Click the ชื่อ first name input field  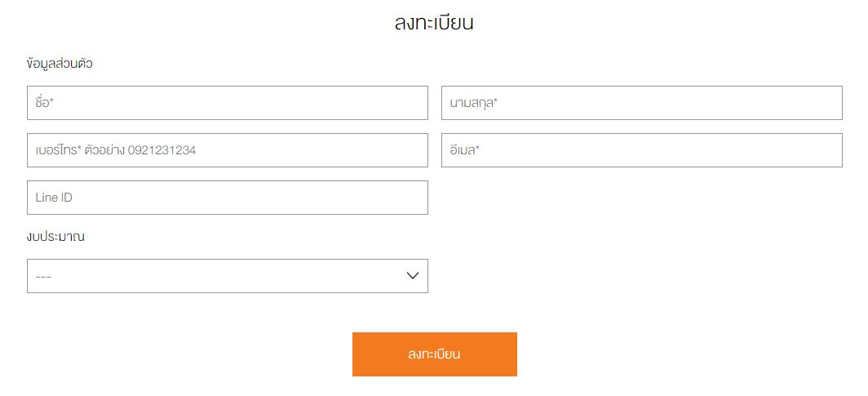coord(227,103)
